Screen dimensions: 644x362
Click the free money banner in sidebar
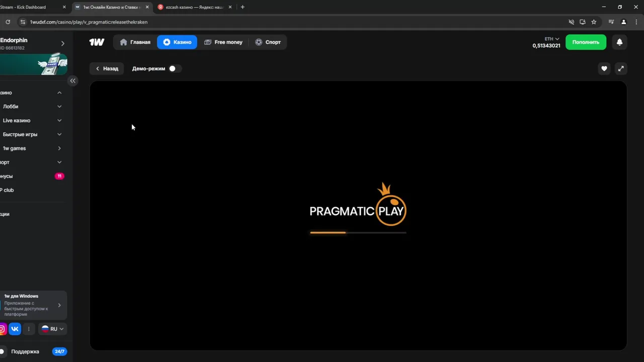point(33,64)
